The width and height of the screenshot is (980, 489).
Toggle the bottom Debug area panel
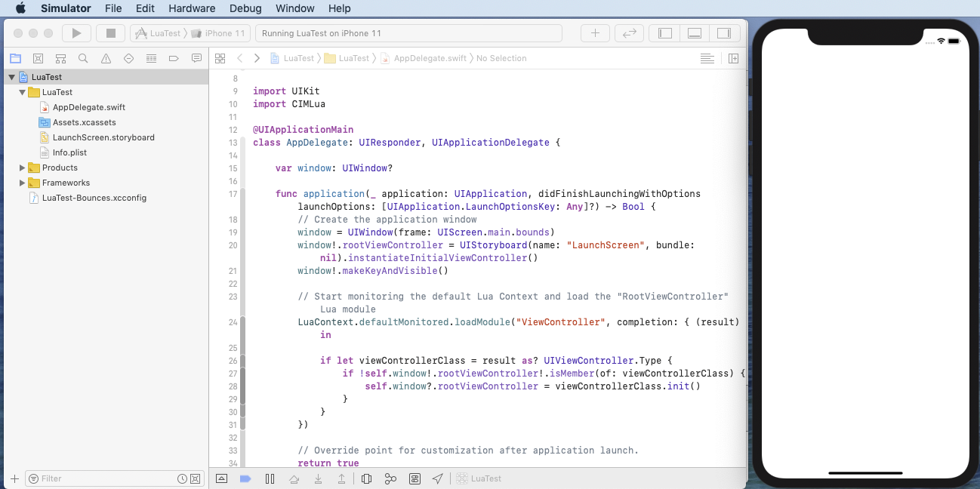[695, 33]
